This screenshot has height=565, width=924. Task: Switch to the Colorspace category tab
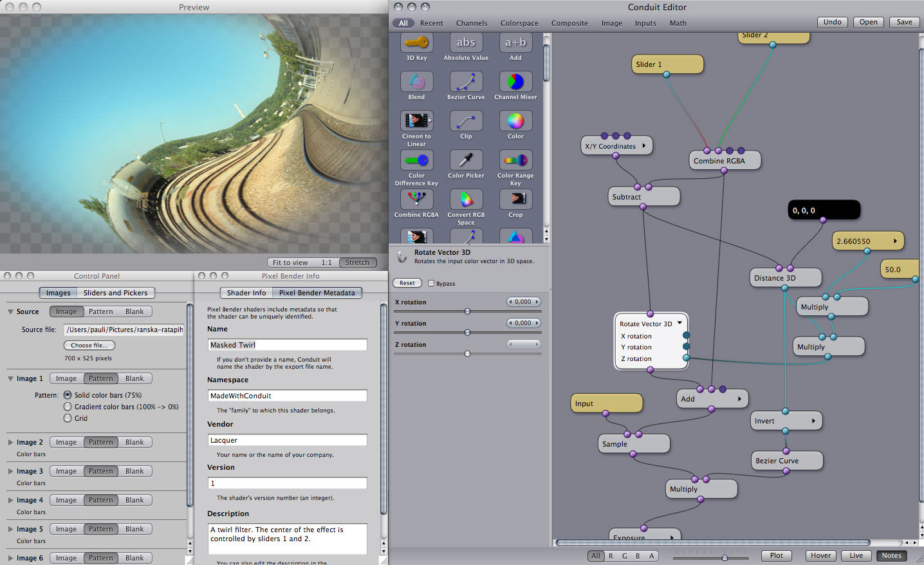[519, 23]
